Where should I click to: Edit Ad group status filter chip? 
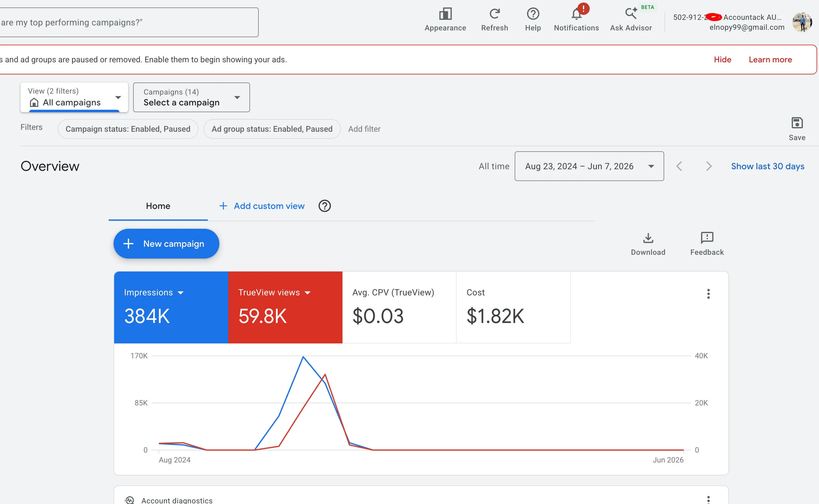(x=272, y=129)
